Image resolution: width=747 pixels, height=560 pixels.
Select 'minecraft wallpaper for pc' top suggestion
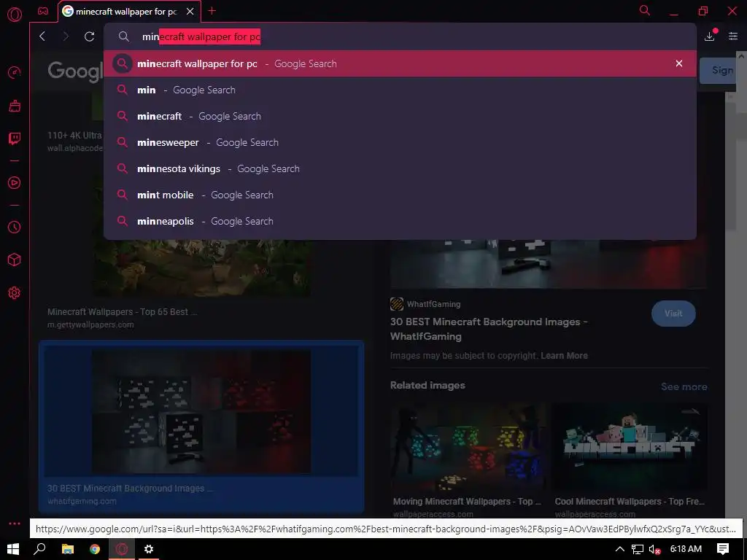pos(400,63)
